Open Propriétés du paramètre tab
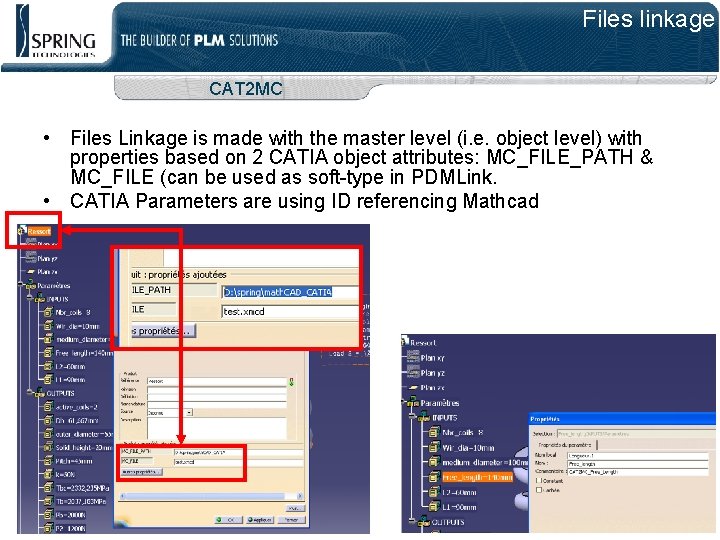The height and width of the screenshot is (540, 720). [565, 444]
